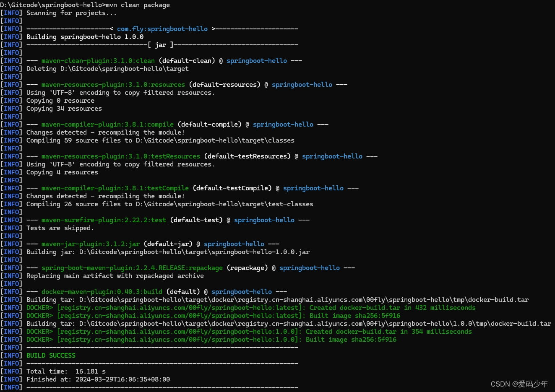Click 'maven-compiler-plugin:3.8.1:testCompile' plugin text
This screenshot has height=392, width=555.
115,188
